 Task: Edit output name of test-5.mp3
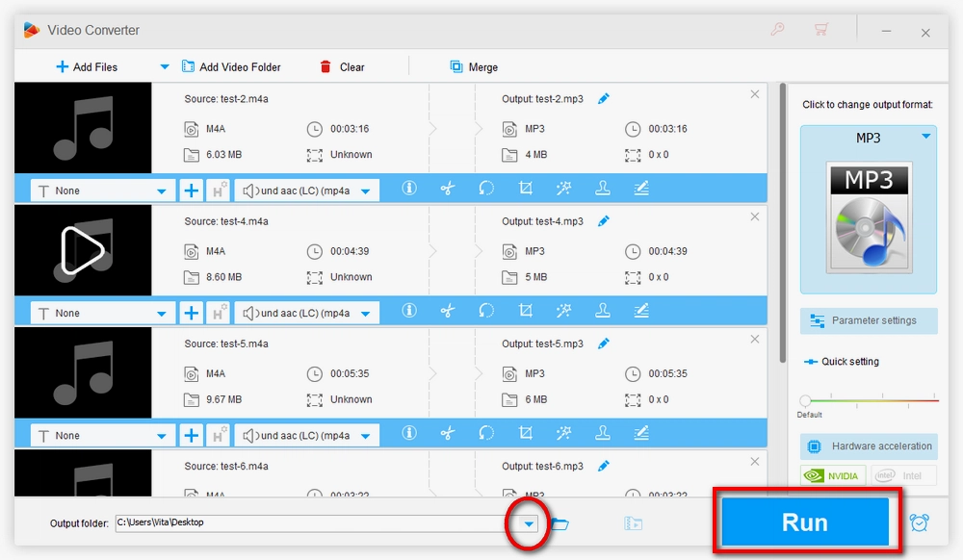click(x=604, y=344)
